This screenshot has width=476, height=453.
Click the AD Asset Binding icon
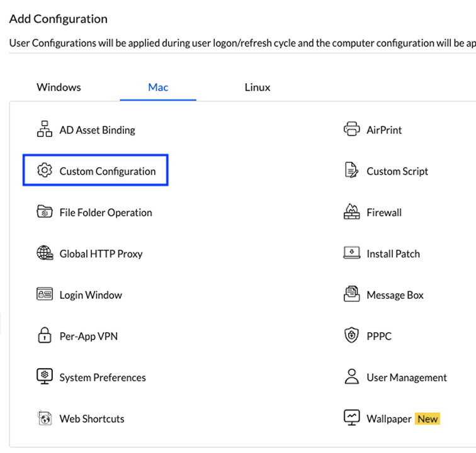click(x=44, y=130)
